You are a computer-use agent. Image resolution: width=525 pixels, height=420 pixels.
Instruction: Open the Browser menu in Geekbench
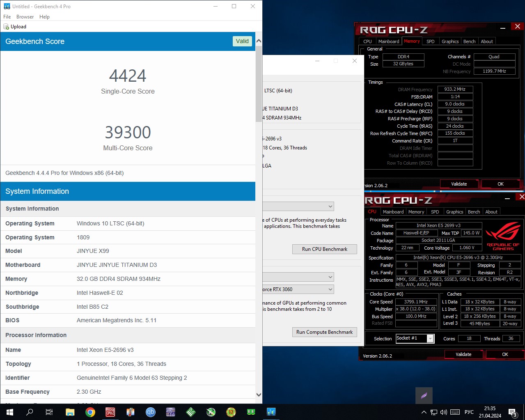tap(25, 17)
